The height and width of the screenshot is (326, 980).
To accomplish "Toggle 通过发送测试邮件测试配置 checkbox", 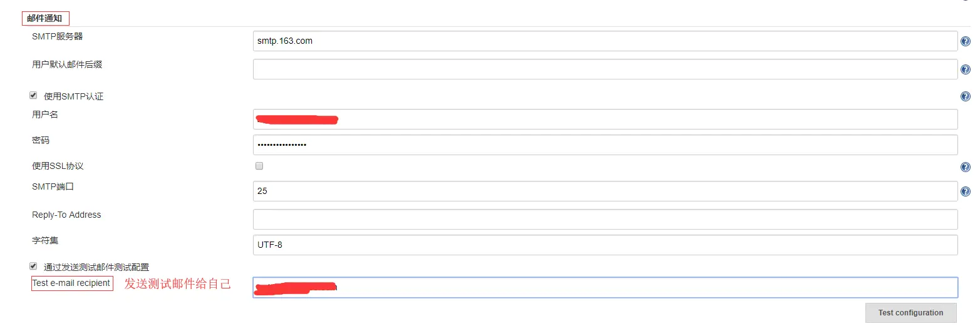I will [33, 266].
